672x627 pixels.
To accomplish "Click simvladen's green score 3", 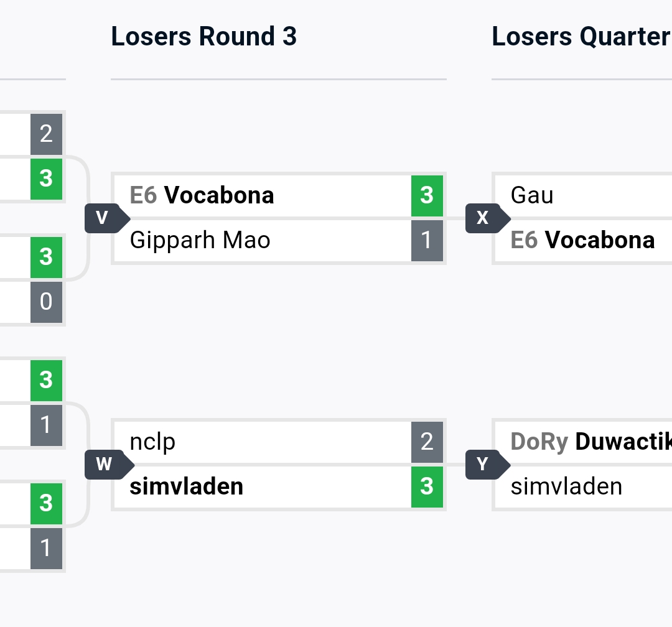I will coord(427,487).
